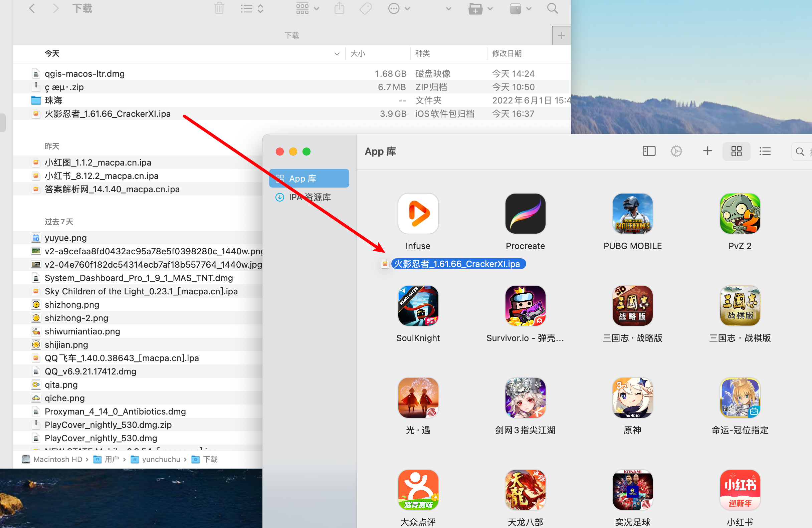Screen dimensions: 812x528
Task: Select the qgis-macos-ltr.dmg file row
Action: [84, 74]
